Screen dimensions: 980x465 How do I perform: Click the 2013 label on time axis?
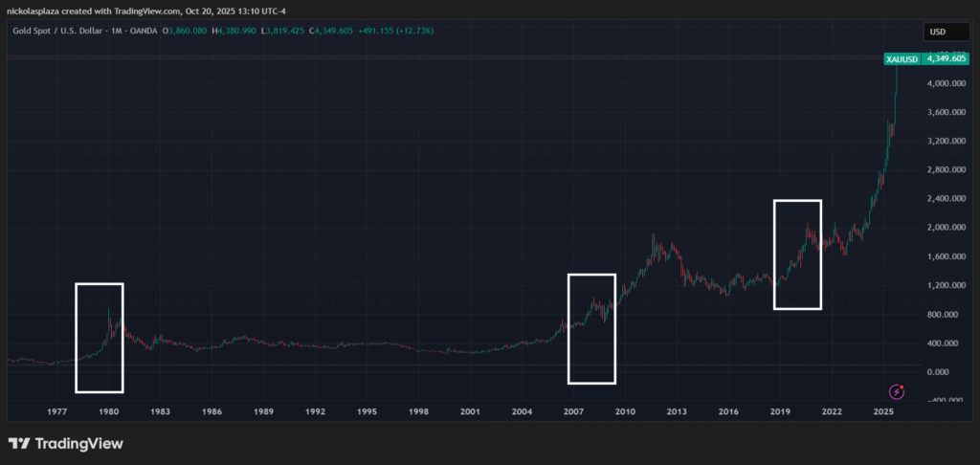677,411
